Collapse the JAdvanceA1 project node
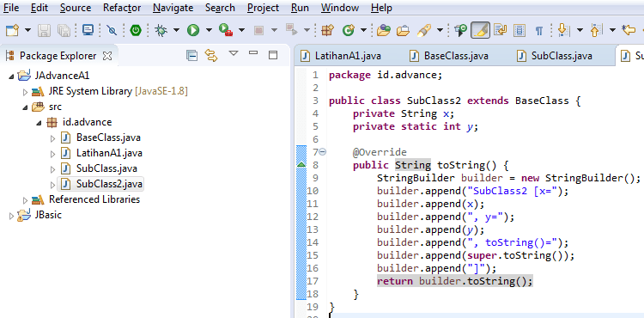 pos(11,76)
